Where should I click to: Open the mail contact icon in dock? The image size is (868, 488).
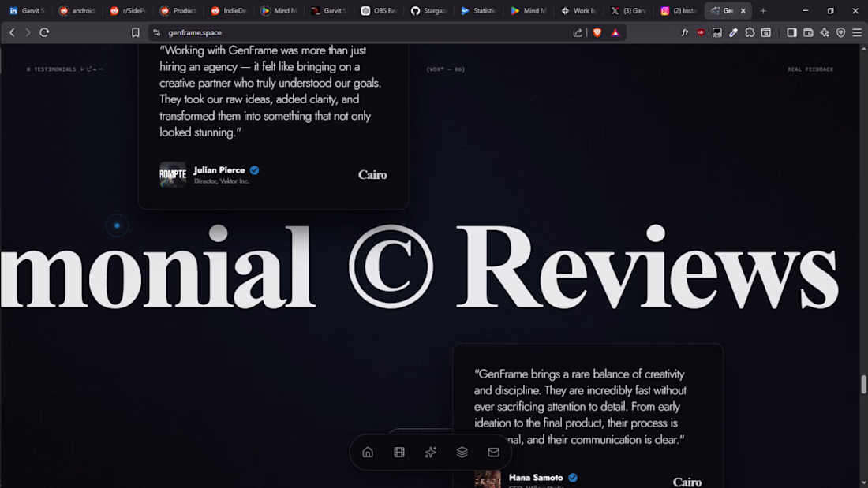(x=494, y=453)
